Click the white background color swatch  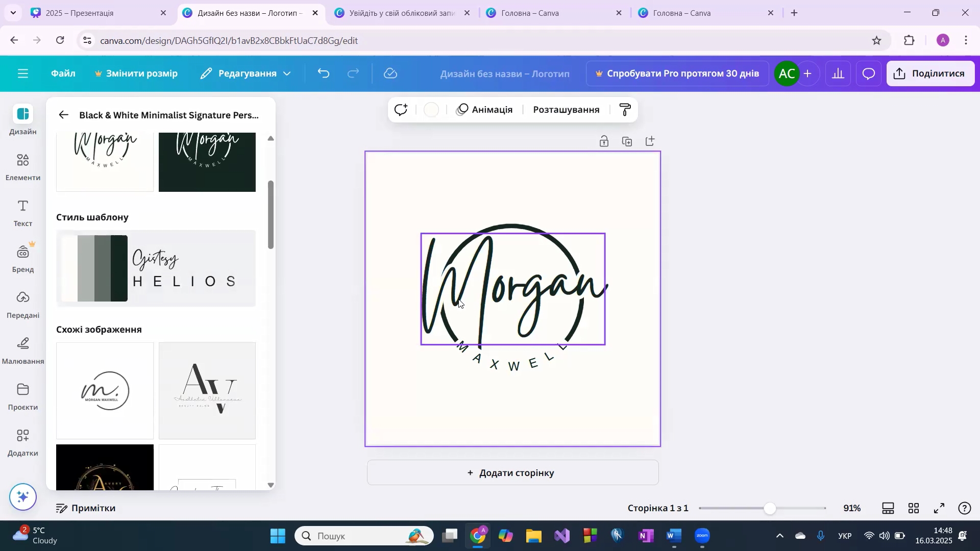click(432, 110)
